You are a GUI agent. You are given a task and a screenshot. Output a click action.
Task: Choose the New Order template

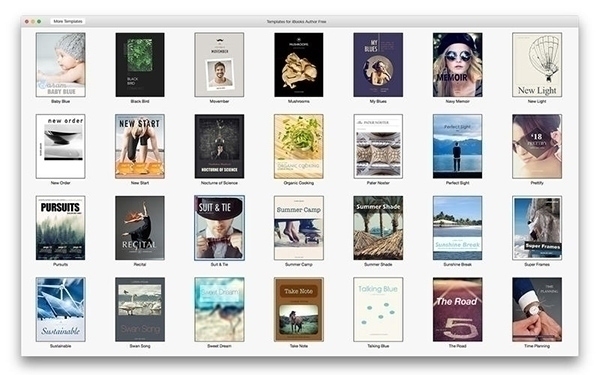click(60, 146)
